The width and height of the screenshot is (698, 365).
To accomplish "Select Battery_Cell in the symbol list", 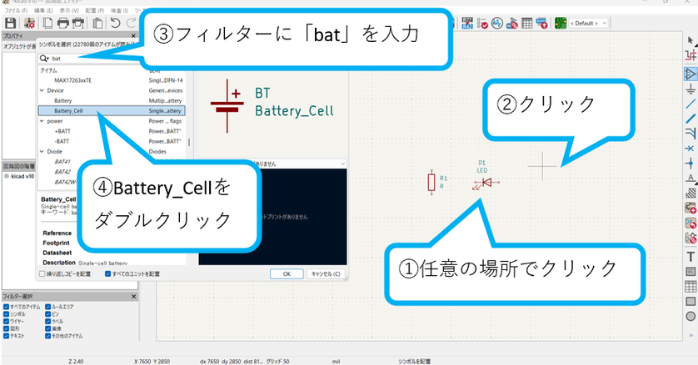I will pos(111,111).
